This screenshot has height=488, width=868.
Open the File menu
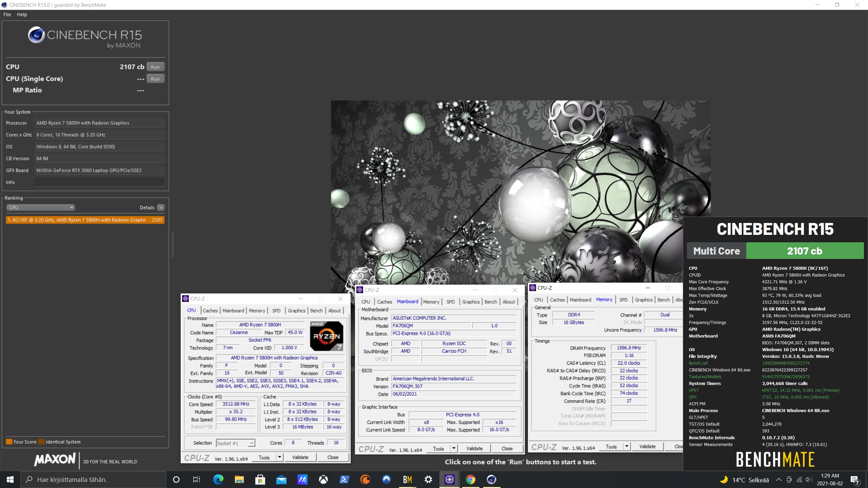pyautogui.click(x=7, y=15)
